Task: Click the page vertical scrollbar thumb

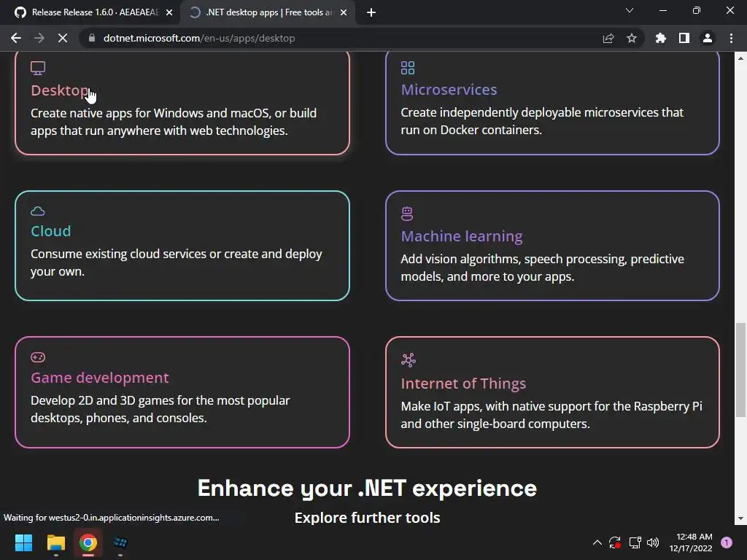Action: pos(740,370)
